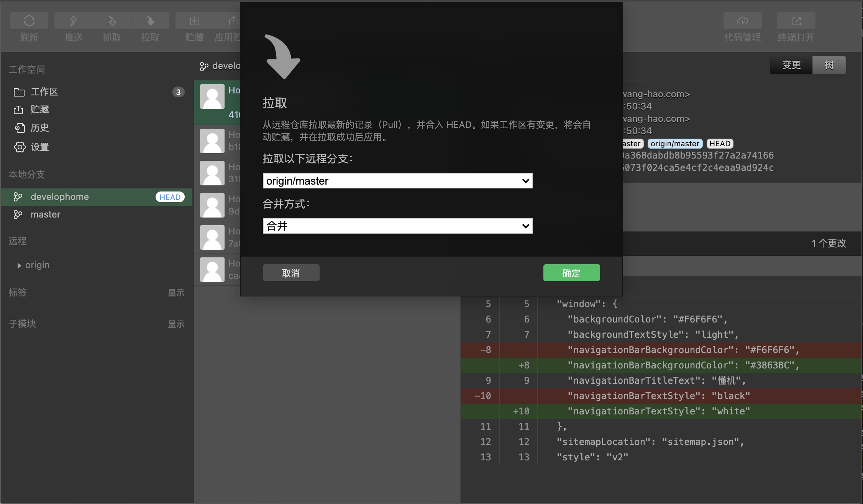Select the commit row starting with b1
The image size is (863, 504).
point(217,141)
